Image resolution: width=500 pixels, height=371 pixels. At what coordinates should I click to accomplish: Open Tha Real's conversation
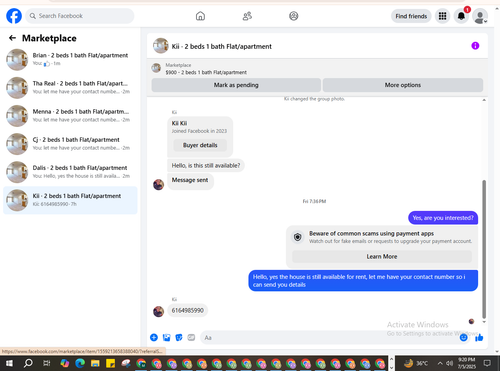70,88
